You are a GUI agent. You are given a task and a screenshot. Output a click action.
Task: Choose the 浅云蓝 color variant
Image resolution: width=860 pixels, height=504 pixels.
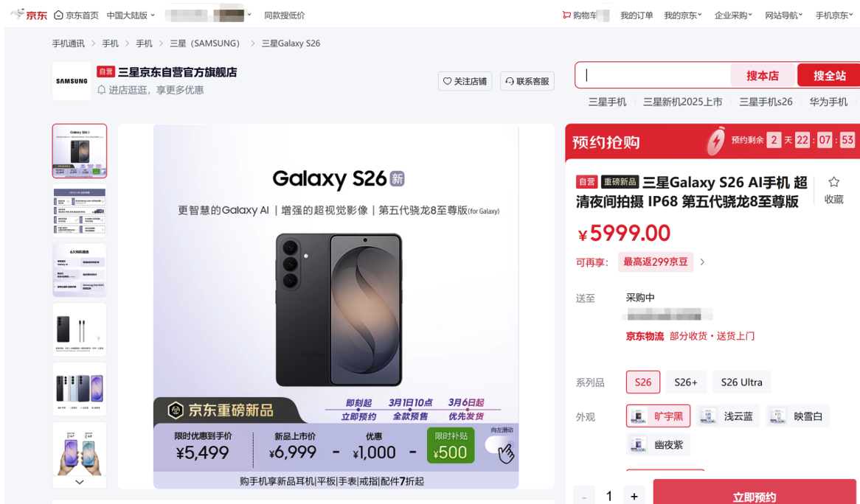728,416
